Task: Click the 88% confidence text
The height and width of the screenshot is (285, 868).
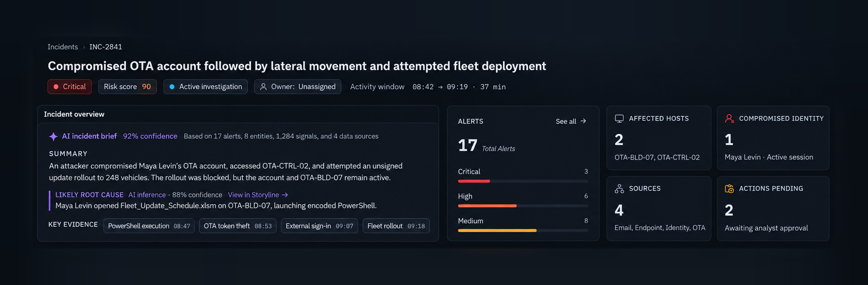Action: pos(197,195)
